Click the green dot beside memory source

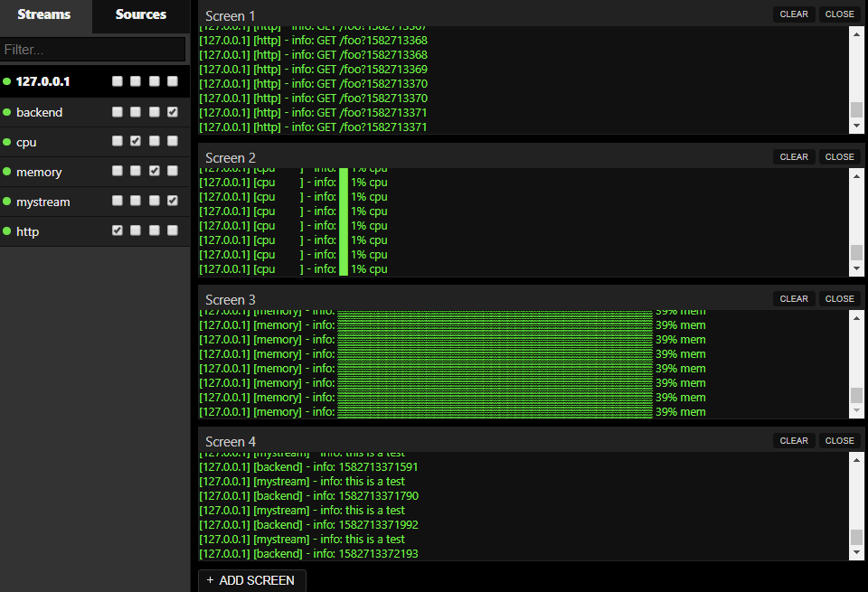[x=7, y=172]
